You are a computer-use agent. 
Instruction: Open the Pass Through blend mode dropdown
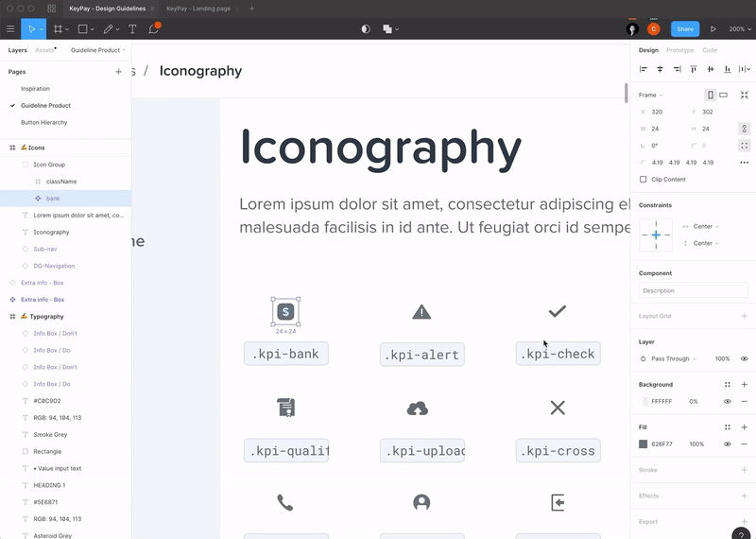tap(674, 358)
